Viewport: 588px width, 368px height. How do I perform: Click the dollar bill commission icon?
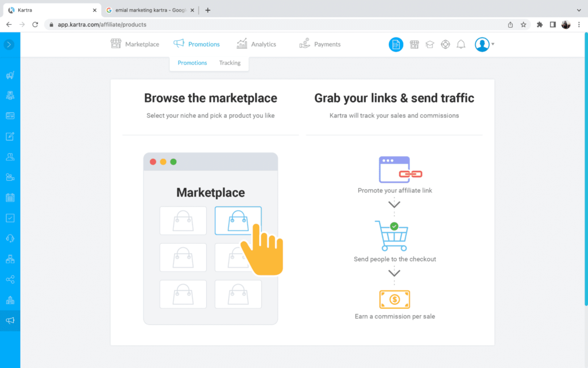(x=394, y=299)
